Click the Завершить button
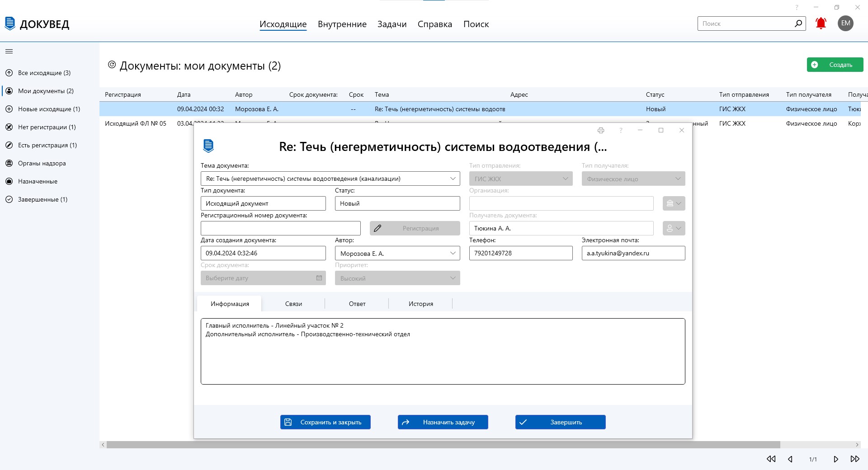Viewport: 868px width, 470px height. point(561,422)
